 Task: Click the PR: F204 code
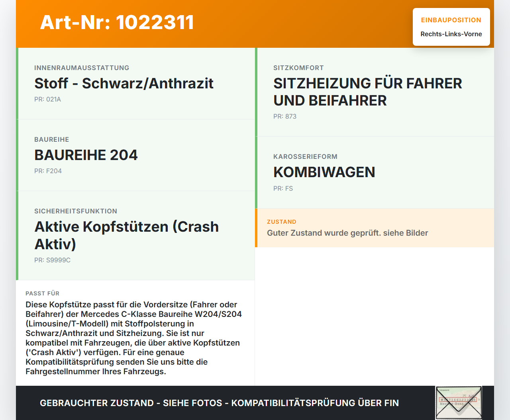pyautogui.click(x=48, y=171)
